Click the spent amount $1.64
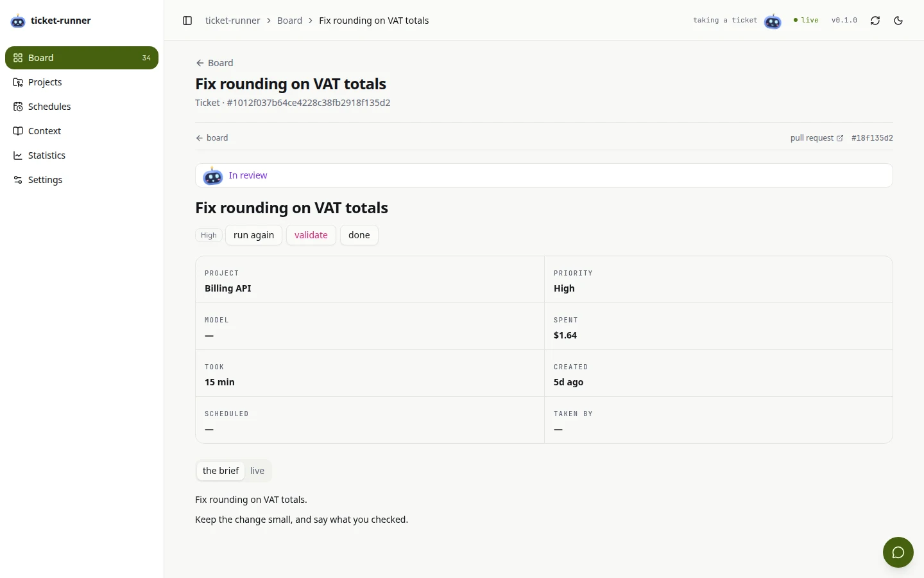924x578 pixels. [565, 335]
